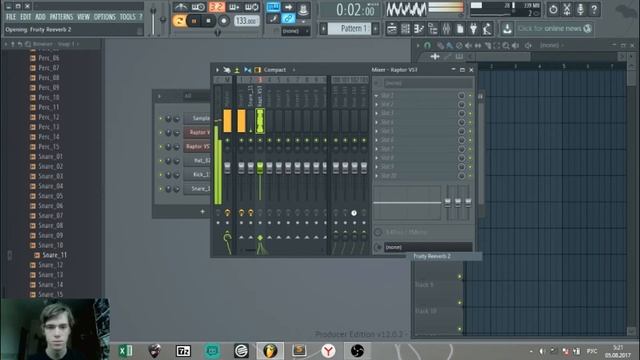Click the typing keyboard to piano icon
Screen dimensions: 640x360
273,7
